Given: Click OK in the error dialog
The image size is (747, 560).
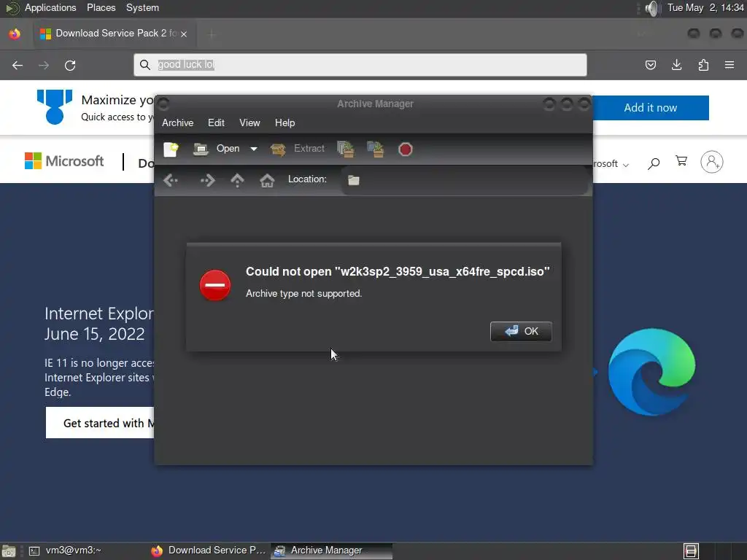Looking at the screenshot, I should click(x=521, y=332).
